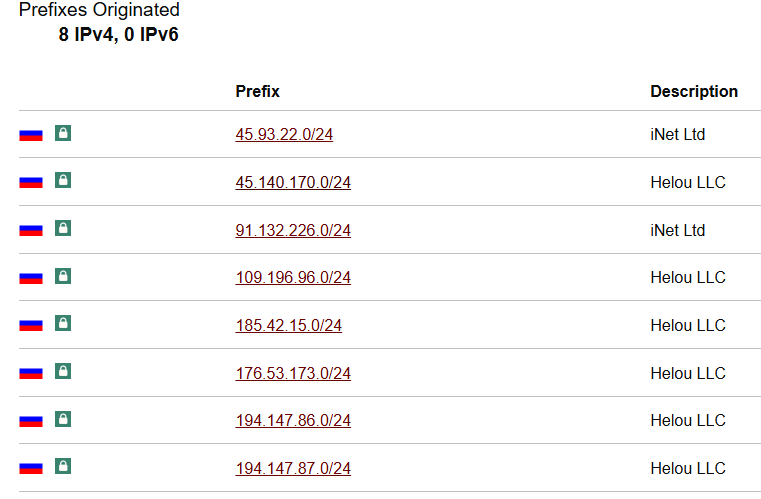Click the Russian flag beside 194.147.87.0/24
Screen dimensions: 761x499
[x=31, y=468]
